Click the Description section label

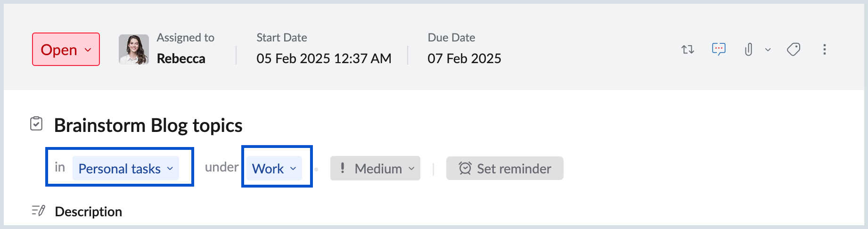[x=89, y=212]
